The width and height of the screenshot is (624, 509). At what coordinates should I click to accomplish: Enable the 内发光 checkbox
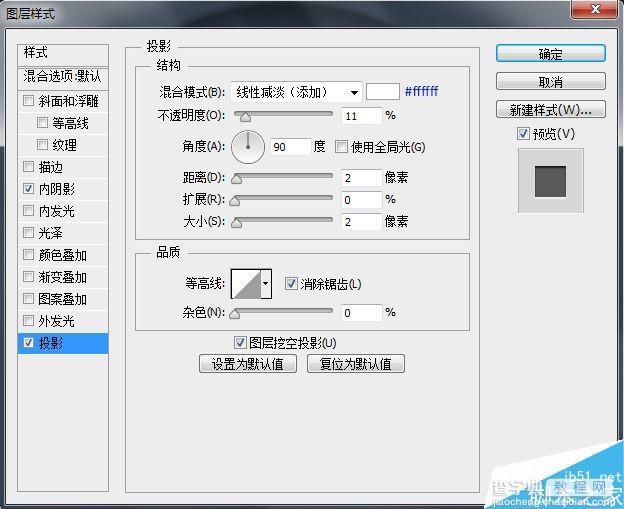28,210
